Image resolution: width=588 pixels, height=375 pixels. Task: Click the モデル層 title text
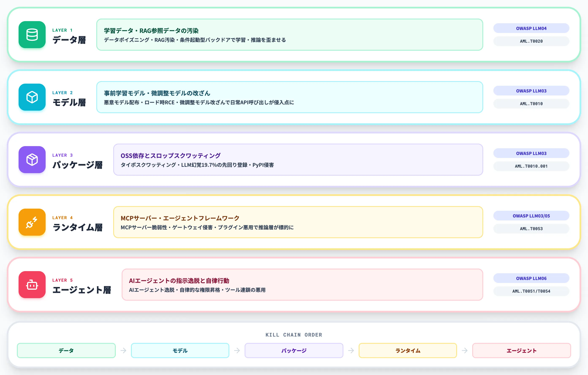[69, 102]
